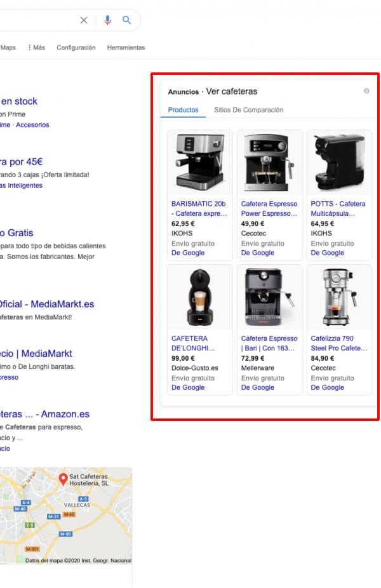Click the CAFETERA DE'LONGHI product title

click(x=193, y=343)
